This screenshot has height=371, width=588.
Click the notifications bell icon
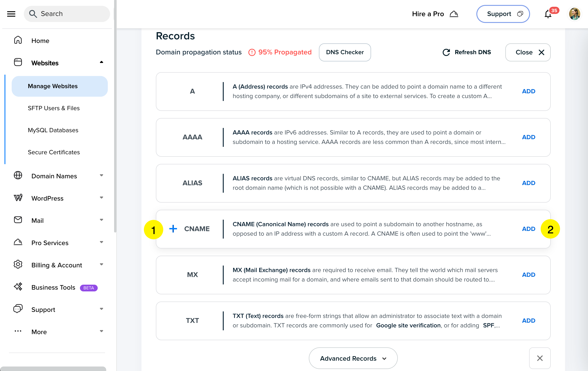click(x=548, y=14)
